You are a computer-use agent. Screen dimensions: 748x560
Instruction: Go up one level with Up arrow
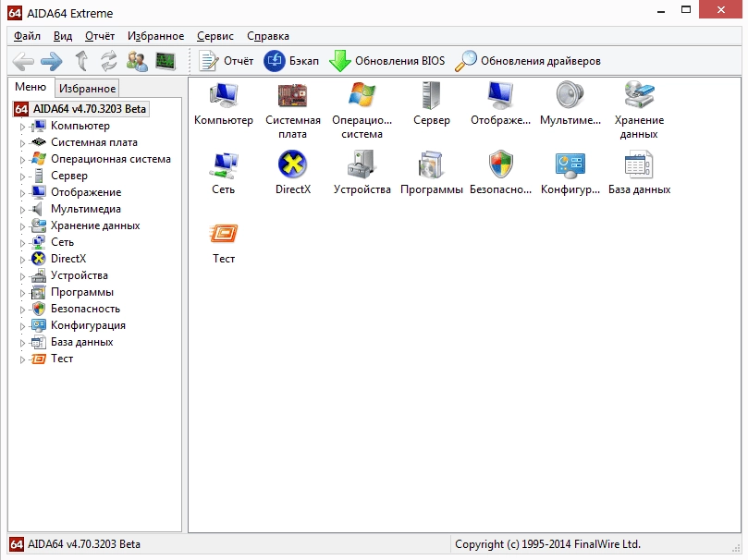81,61
